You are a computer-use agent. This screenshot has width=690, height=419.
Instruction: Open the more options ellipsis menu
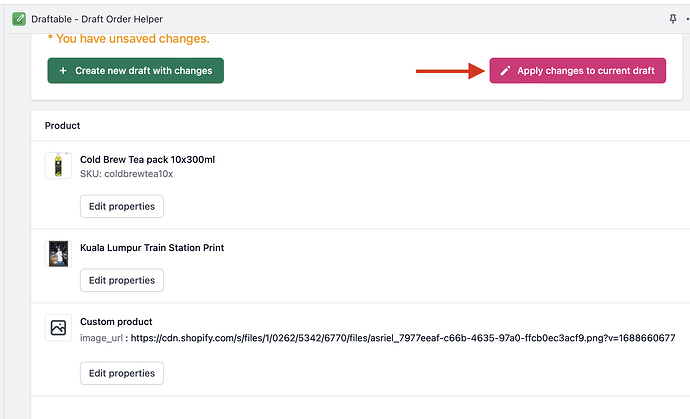[687, 19]
